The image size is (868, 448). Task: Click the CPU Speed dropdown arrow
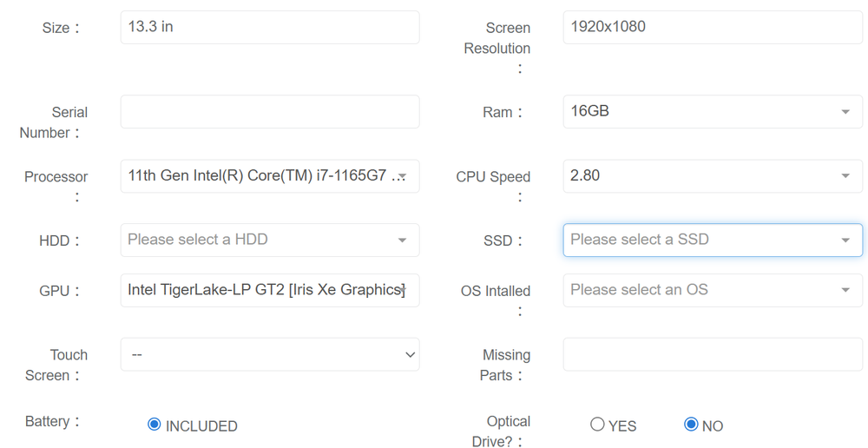click(x=845, y=177)
